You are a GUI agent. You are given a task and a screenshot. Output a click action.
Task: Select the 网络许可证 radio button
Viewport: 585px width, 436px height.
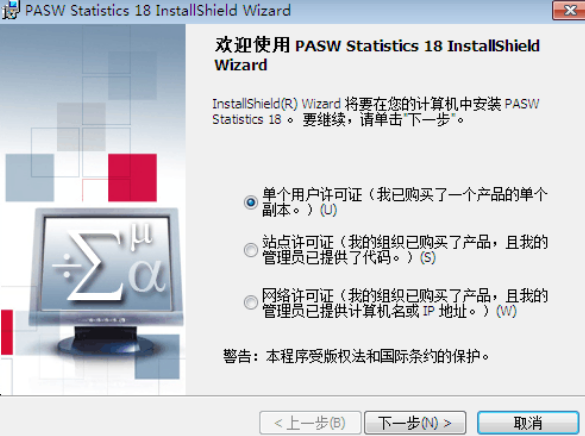pos(251,302)
